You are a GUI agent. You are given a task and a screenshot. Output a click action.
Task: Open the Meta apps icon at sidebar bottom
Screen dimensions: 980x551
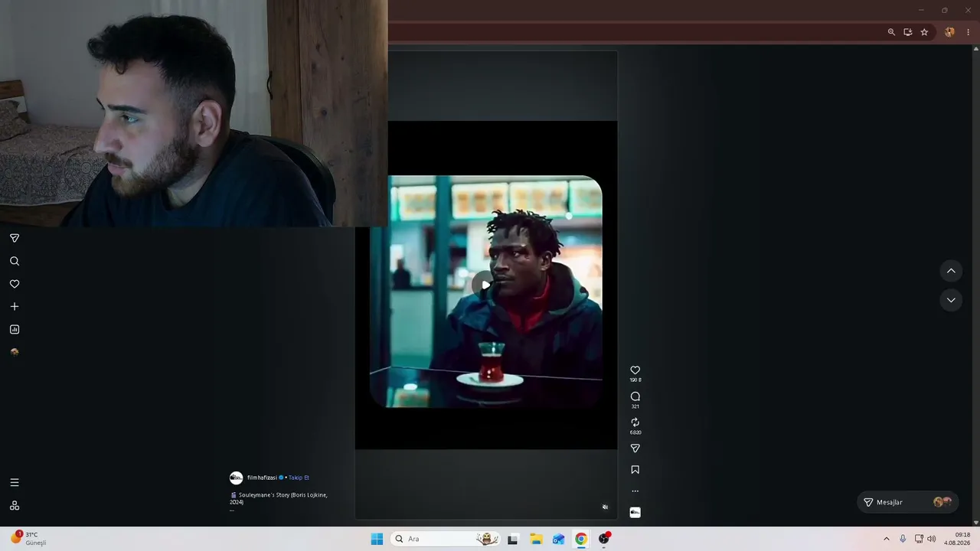tap(15, 505)
